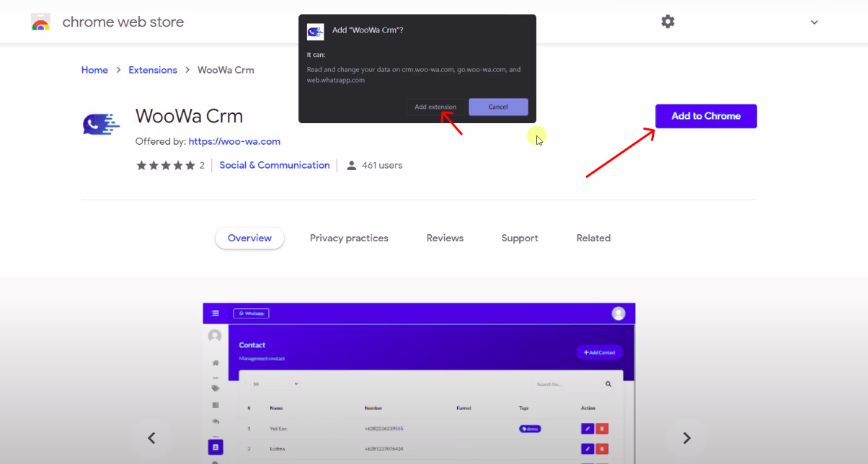Switch to the Privacy practices tab
The image size is (868, 464).
pyautogui.click(x=349, y=238)
